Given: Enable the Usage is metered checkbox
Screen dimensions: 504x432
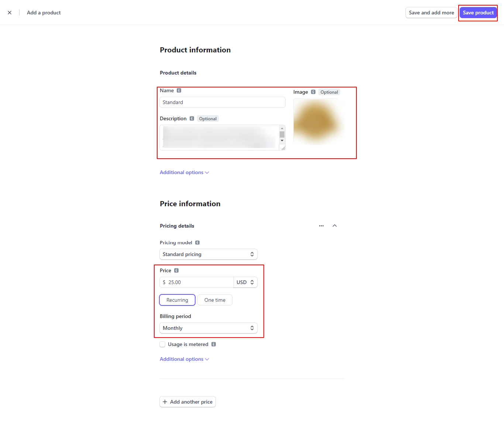Looking at the screenshot, I should pos(162,344).
